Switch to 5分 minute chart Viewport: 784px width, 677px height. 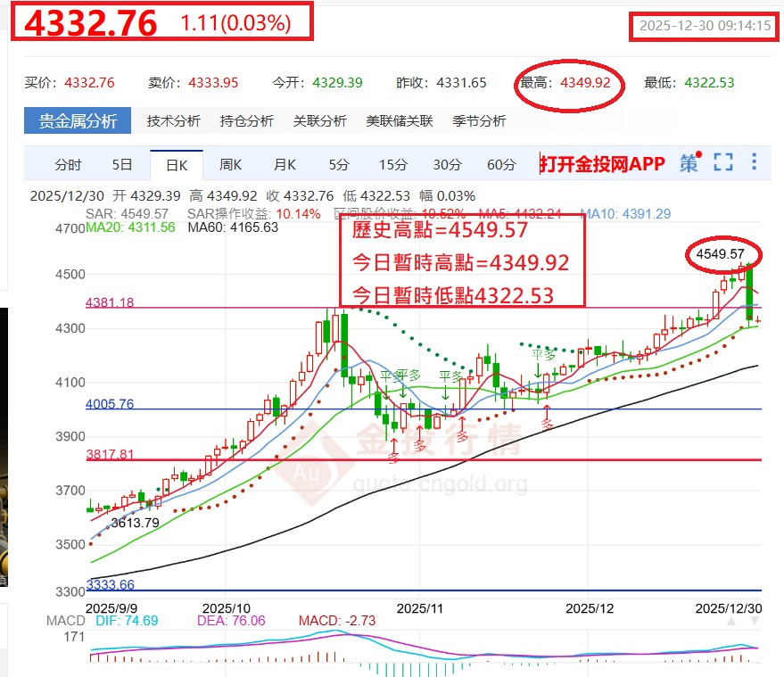pos(339,164)
